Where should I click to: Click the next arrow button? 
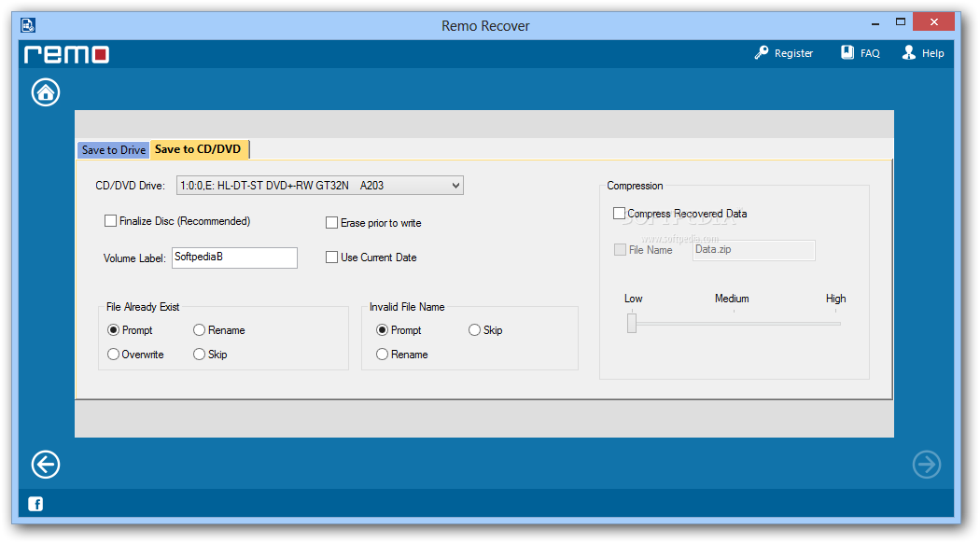(x=926, y=465)
